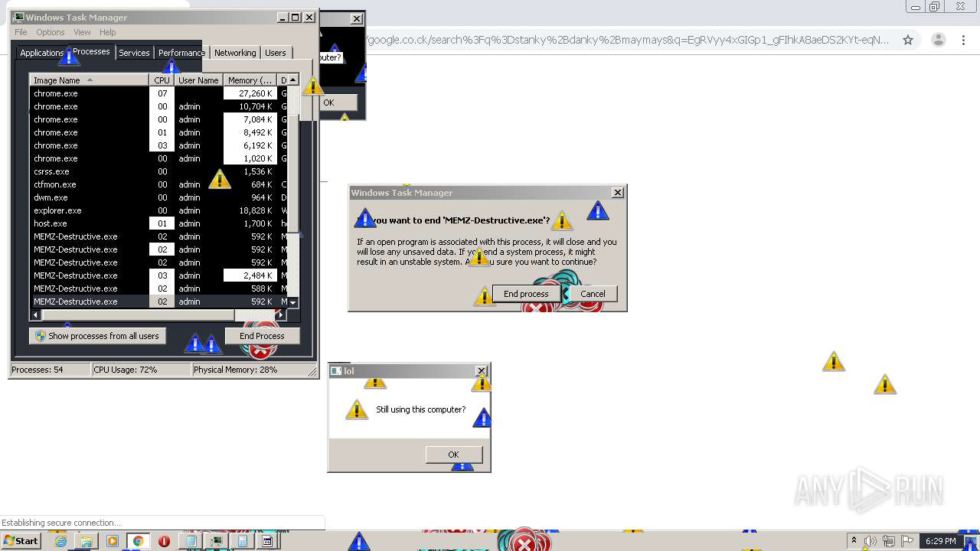Click the red Opera icon on taskbar

[x=164, y=541]
